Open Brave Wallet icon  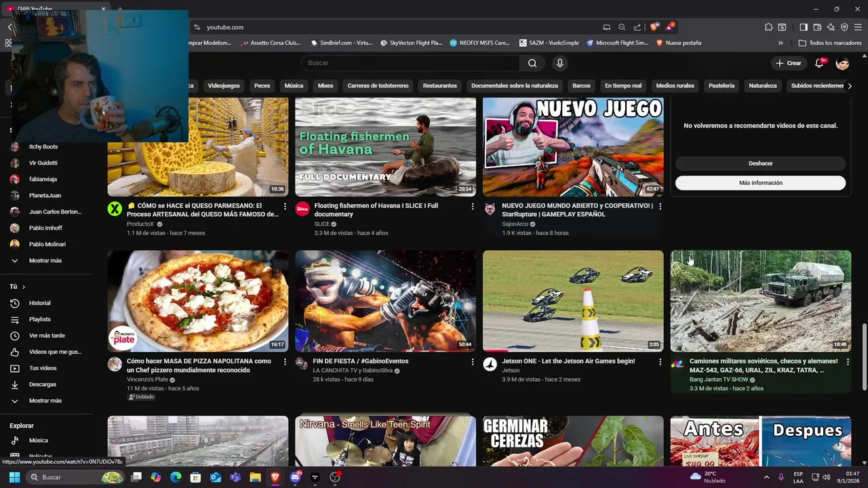(x=817, y=27)
